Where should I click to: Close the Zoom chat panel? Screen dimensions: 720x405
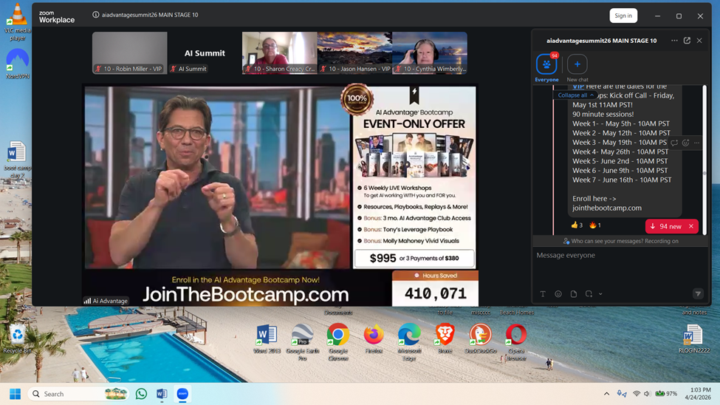pos(699,40)
